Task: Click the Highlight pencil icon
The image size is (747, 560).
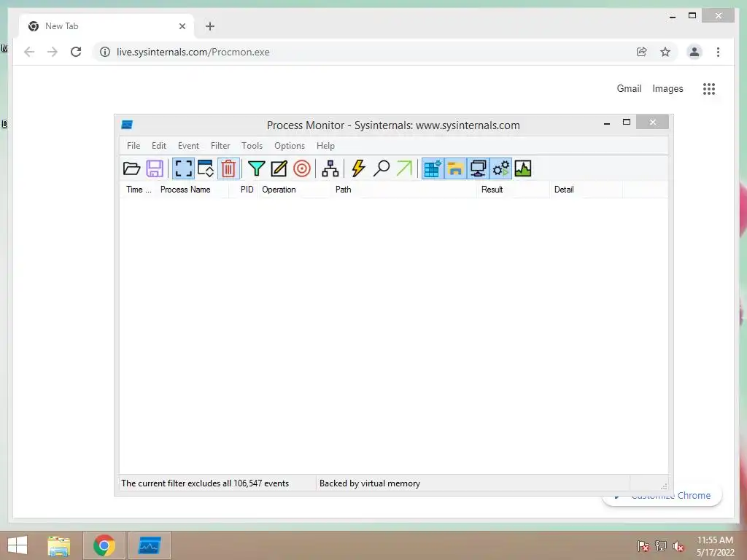Action: pyautogui.click(x=279, y=168)
